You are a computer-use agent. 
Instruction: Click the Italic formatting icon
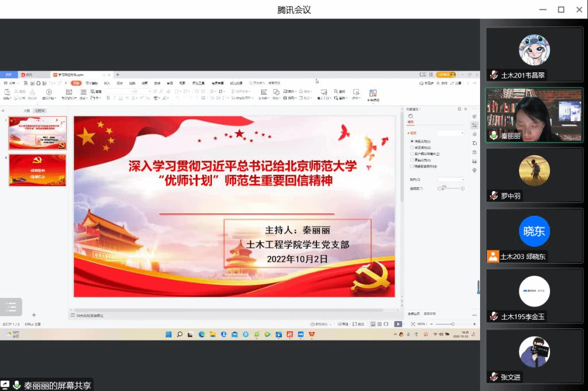coord(114,98)
